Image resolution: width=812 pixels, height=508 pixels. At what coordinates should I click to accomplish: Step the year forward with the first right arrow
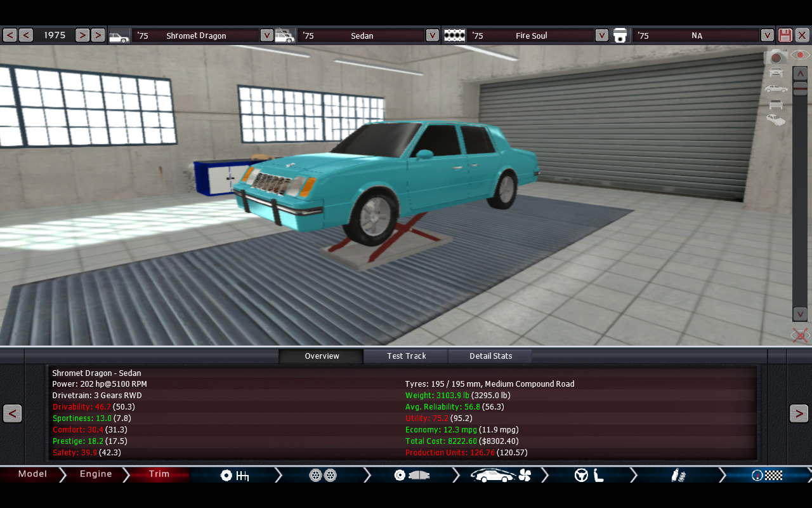click(82, 35)
